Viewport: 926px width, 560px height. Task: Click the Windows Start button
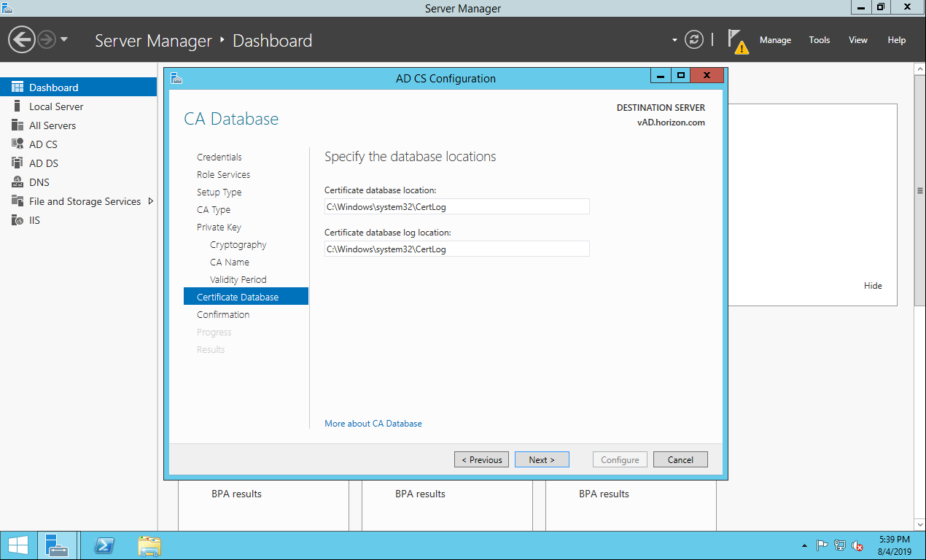[x=18, y=545]
